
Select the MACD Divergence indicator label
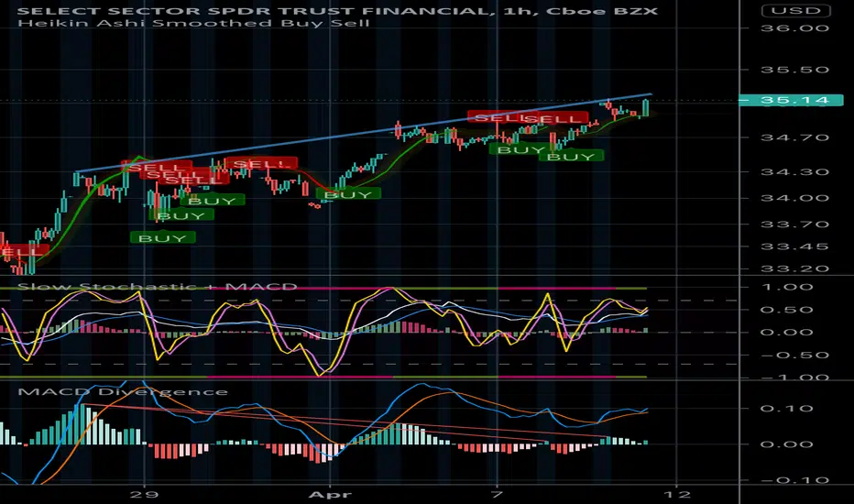pos(123,392)
